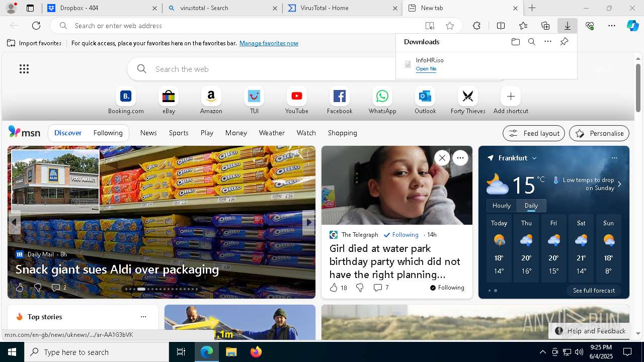Open more options in Downloads panel
The image size is (644, 362).
(x=548, y=42)
